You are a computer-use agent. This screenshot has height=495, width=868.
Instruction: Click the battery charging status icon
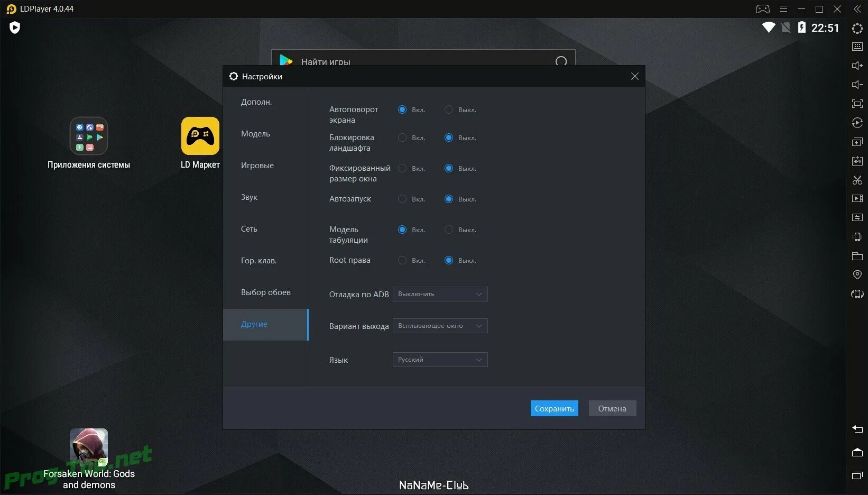tap(802, 27)
